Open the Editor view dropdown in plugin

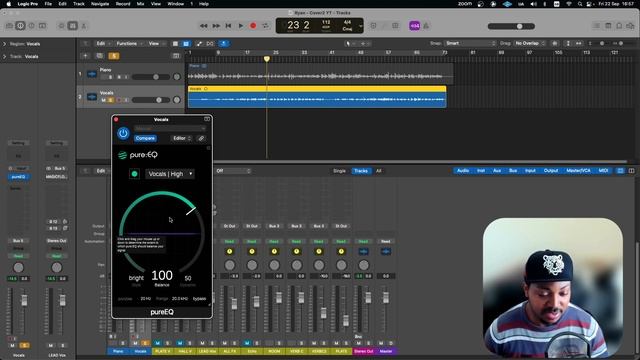[x=182, y=138]
